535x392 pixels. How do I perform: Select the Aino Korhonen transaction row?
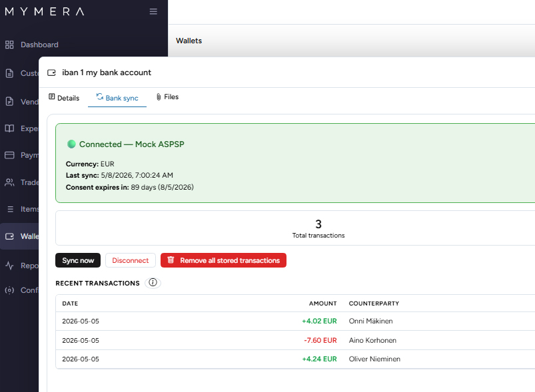(295, 340)
